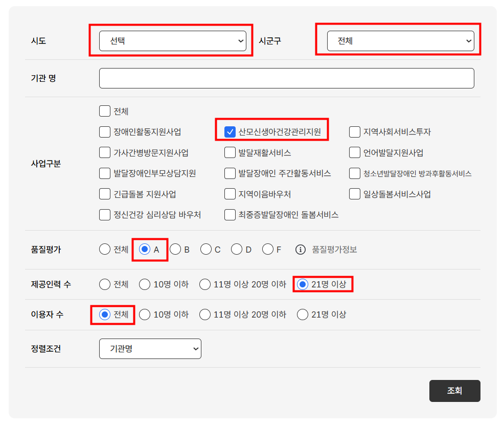Click the 기관 명 input field
This screenshot has height=427, width=504.
[286, 78]
